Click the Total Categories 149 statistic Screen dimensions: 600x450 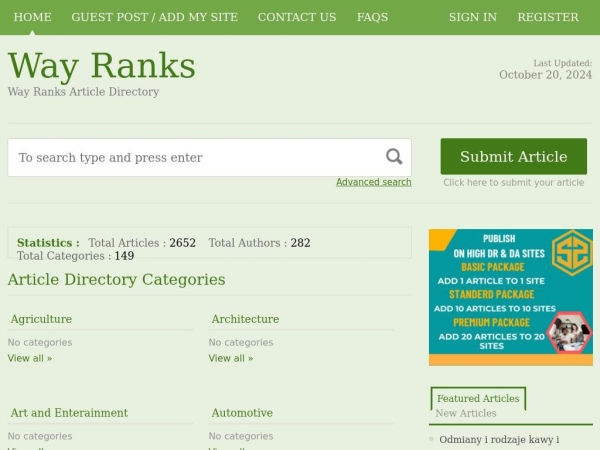[75, 256]
